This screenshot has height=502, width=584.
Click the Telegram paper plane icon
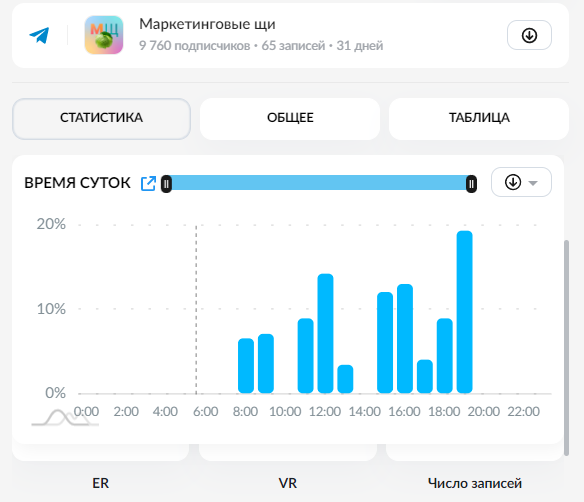39,35
